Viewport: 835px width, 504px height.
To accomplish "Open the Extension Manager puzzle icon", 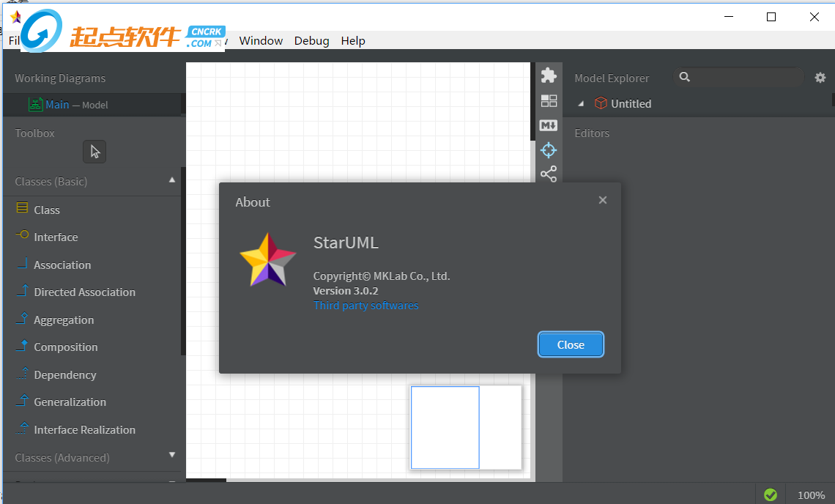I will [549, 75].
